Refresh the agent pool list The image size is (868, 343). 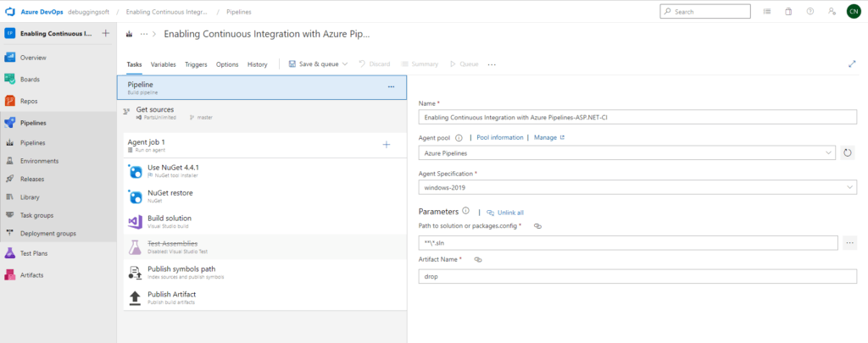coord(848,153)
